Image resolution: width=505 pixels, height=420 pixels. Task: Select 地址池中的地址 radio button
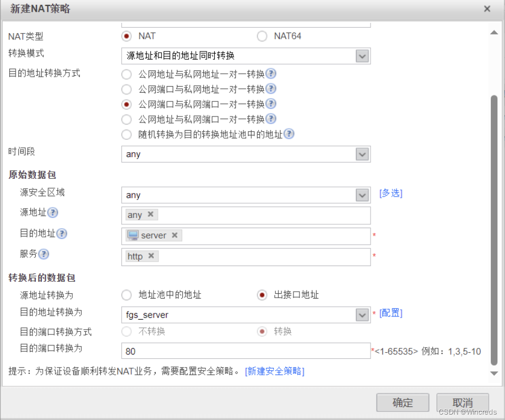coord(126,295)
